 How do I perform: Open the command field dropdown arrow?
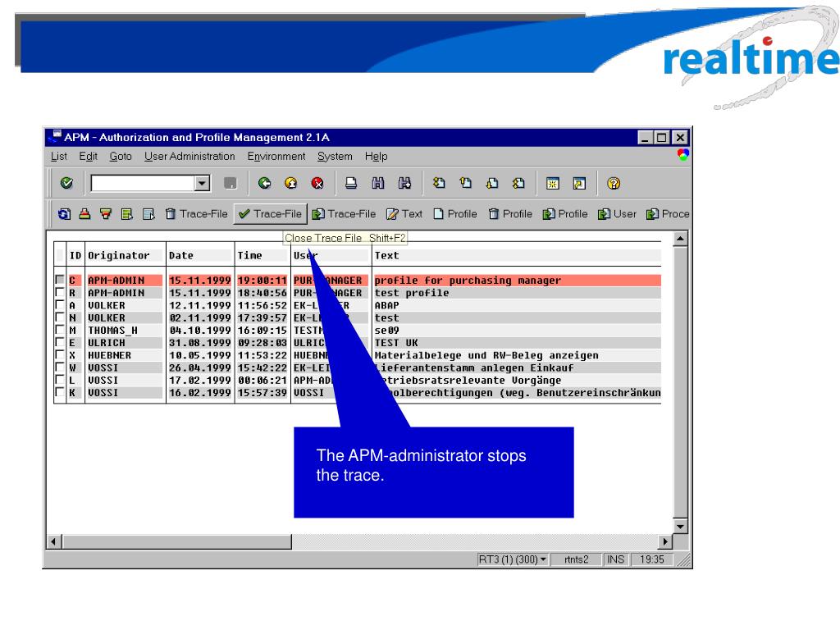tap(202, 183)
